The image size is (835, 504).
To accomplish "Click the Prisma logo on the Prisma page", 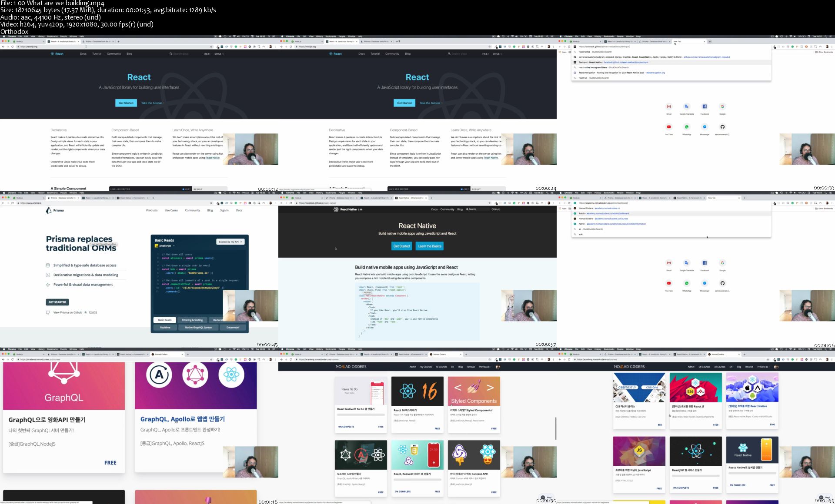I will pos(55,210).
